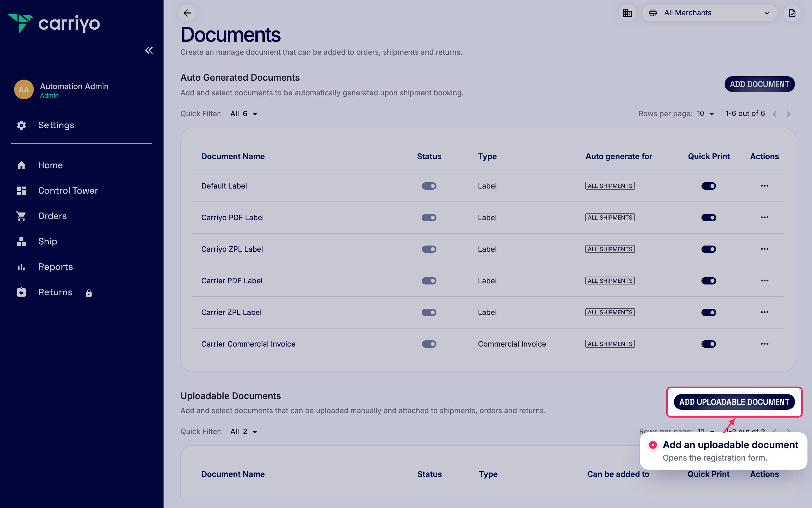The width and height of the screenshot is (812, 508).
Task: Click the Ship boxes icon
Action: (x=21, y=242)
